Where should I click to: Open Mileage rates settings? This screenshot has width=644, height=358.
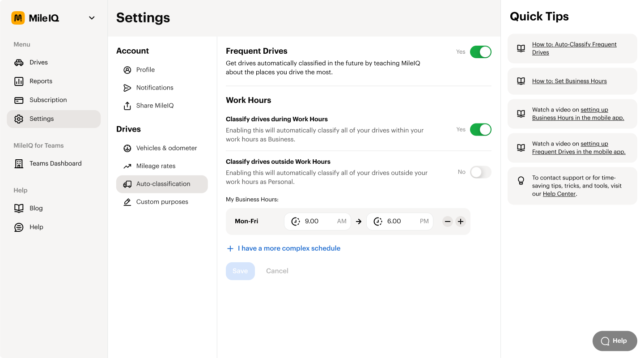pos(127,166)
